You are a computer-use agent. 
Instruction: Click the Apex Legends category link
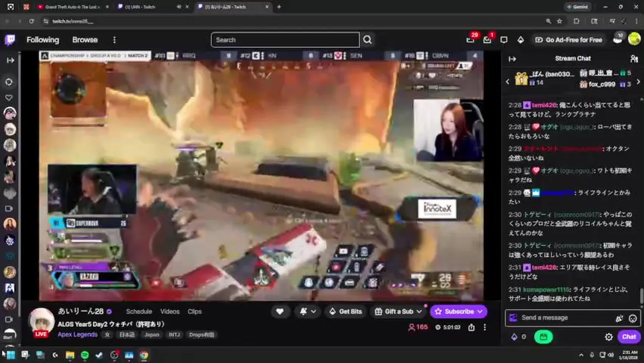coord(78,334)
